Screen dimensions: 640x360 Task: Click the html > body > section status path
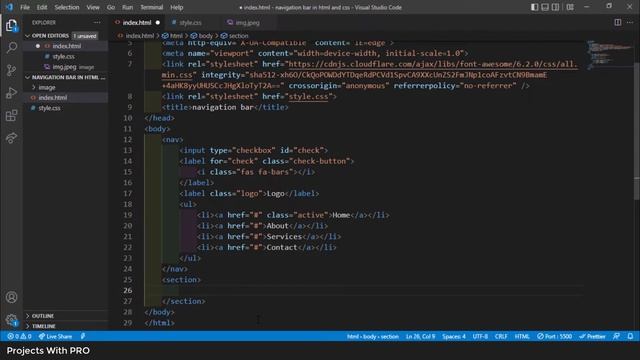(x=373, y=336)
